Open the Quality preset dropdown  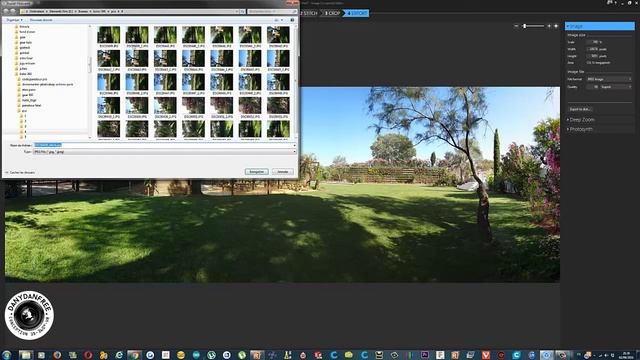tap(616, 87)
